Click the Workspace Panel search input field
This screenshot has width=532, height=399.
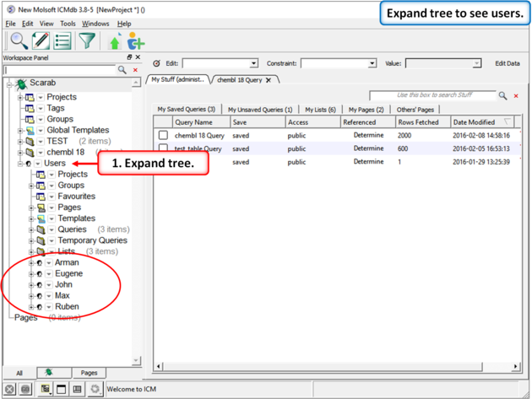coord(59,70)
